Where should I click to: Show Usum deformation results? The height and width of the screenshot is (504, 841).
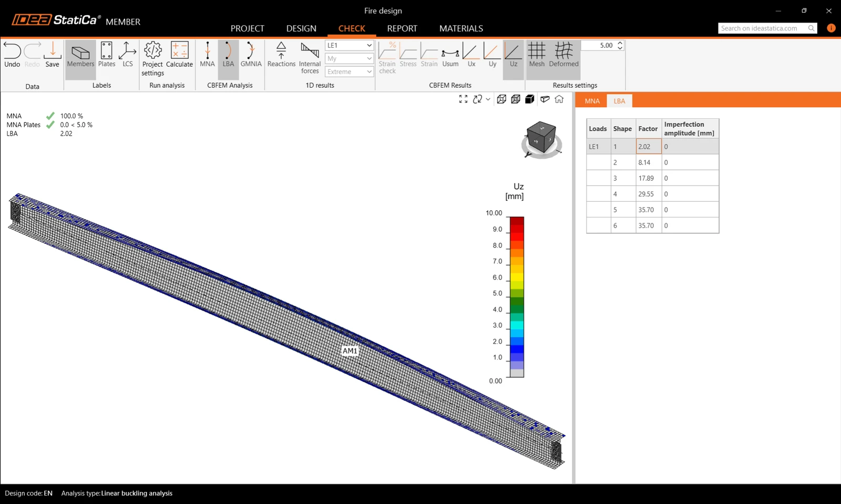[x=450, y=55]
